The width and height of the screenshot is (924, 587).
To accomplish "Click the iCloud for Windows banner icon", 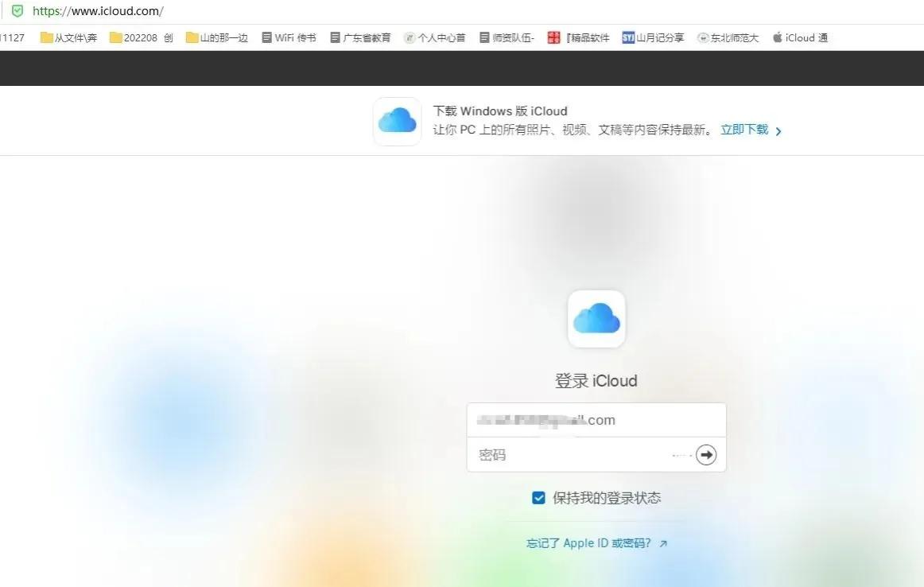I will 396,120.
